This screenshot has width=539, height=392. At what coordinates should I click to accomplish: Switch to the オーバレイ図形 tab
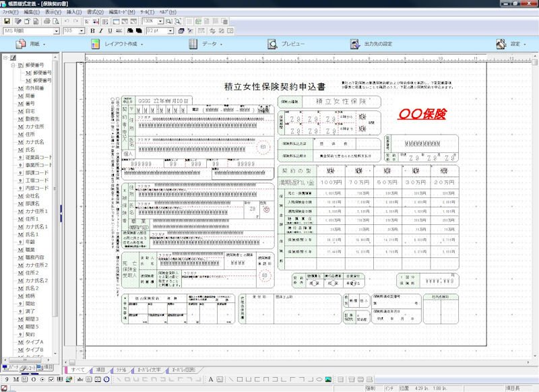(183, 370)
